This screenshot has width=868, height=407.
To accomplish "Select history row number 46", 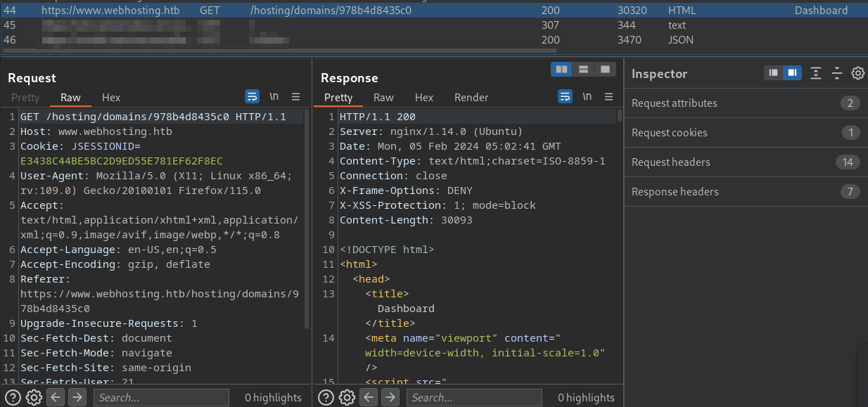I will [x=434, y=40].
